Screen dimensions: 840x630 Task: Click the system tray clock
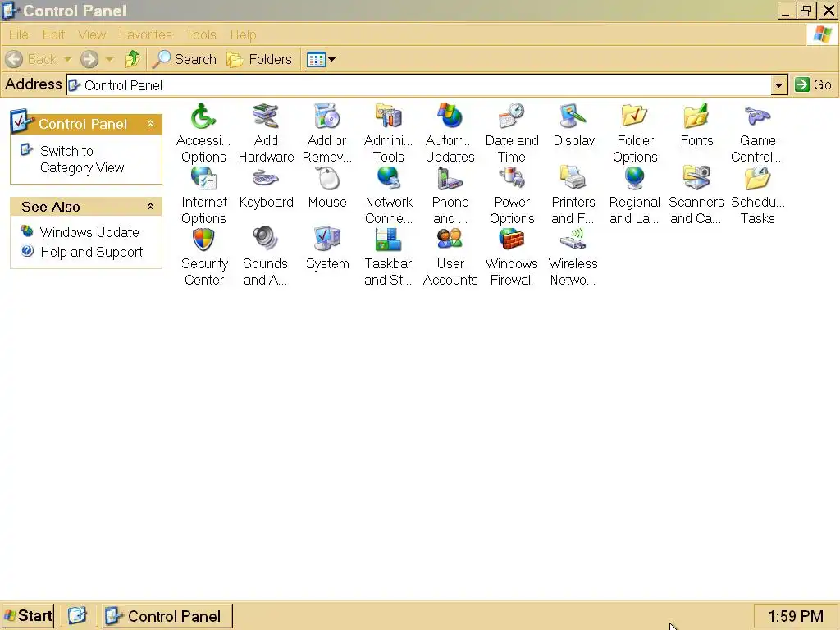click(796, 616)
